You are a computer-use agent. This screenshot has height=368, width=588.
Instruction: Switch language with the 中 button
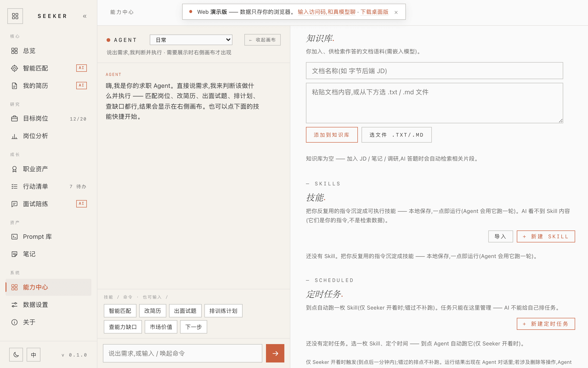click(x=34, y=355)
